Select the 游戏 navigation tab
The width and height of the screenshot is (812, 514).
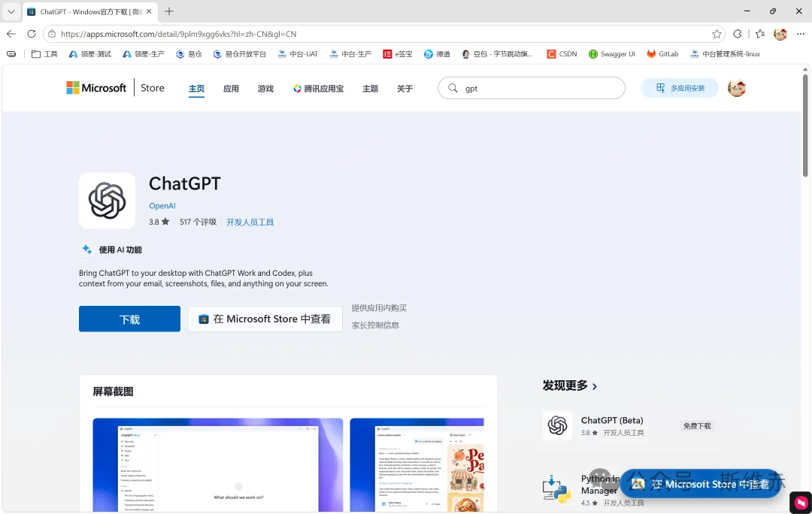click(265, 89)
